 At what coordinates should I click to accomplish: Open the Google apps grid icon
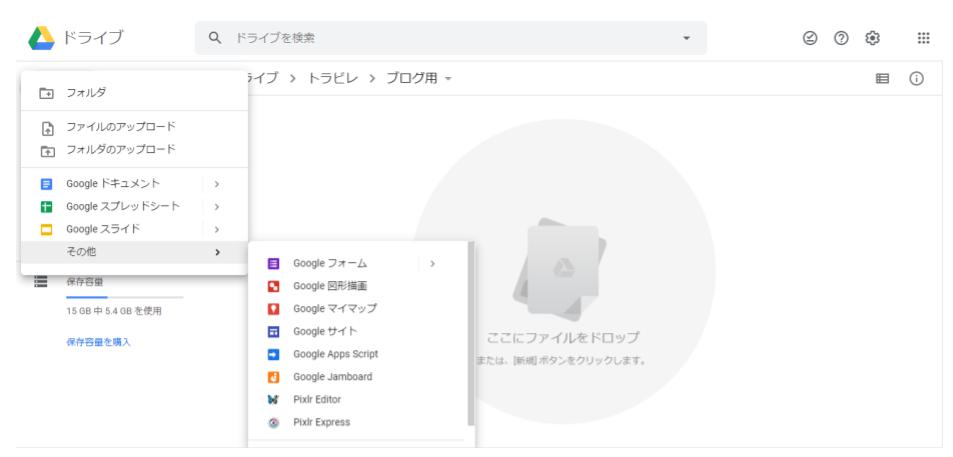[x=923, y=38]
